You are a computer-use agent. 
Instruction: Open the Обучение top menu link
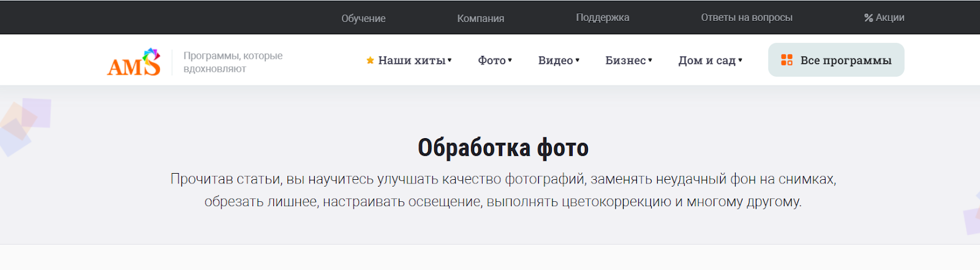coord(363,18)
